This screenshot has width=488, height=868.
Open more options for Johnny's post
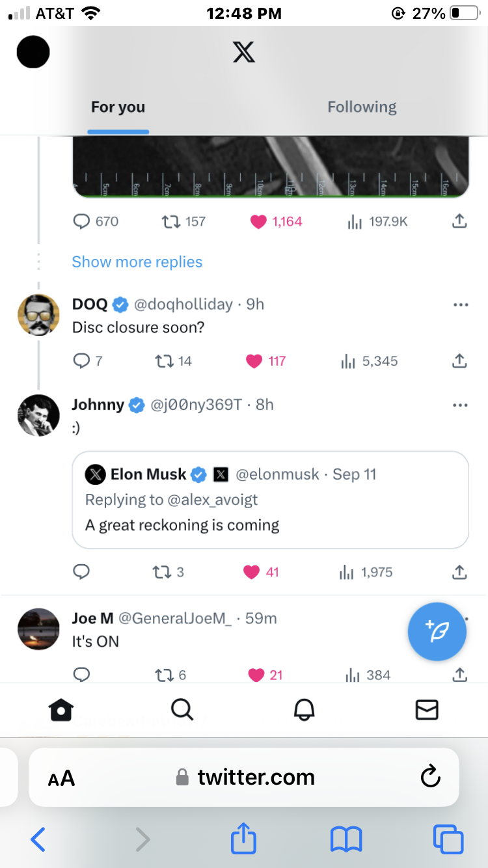pyautogui.click(x=460, y=405)
